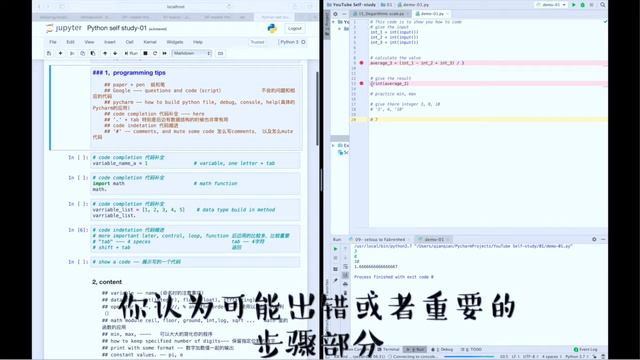Cut selected cell with scissors icon

coord(72,53)
